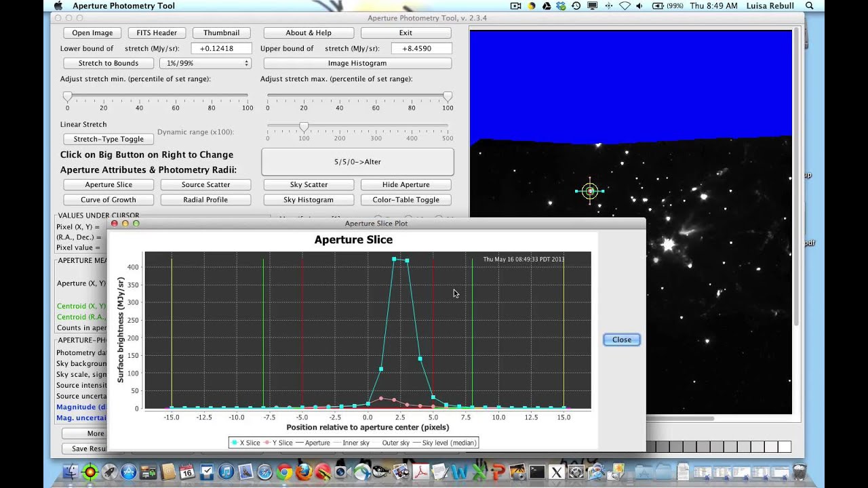
Task: Click the aperture crosshair on the image
Action: [x=590, y=191]
